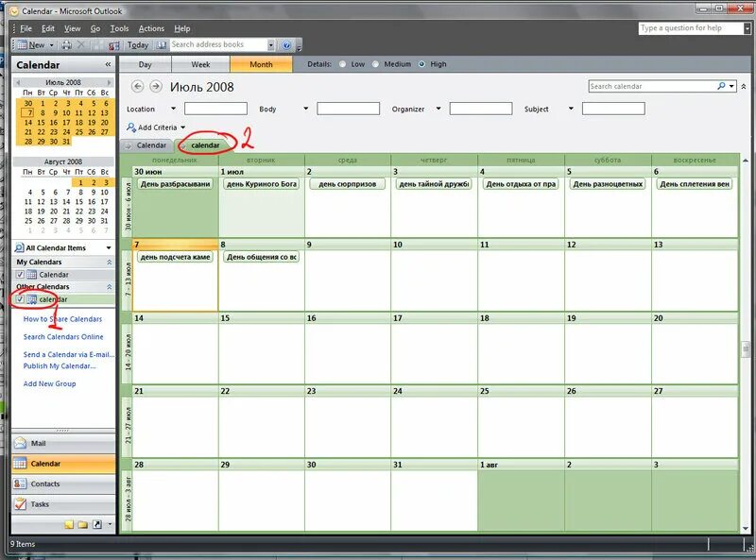This screenshot has height=560, width=756.
Task: Select High details radio button
Action: point(421,64)
